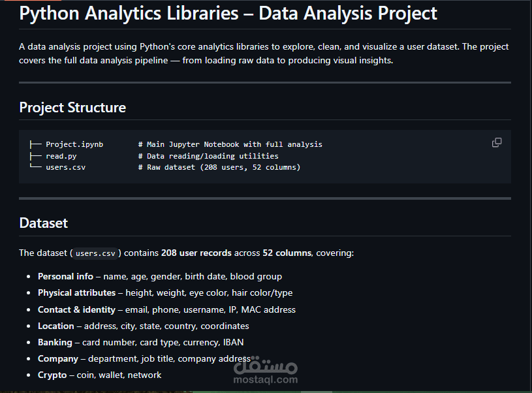
Task: Select users.csv in the code block tree
Action: (65, 167)
